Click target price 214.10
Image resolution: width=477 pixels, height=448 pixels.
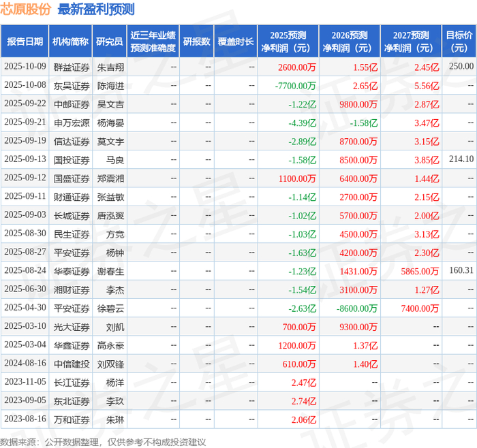461,159
